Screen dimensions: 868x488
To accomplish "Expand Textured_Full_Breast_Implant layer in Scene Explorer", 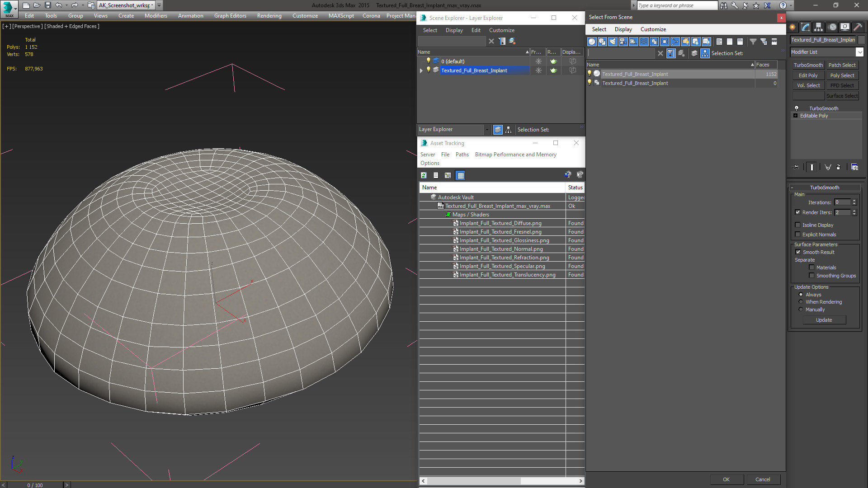I will [421, 70].
